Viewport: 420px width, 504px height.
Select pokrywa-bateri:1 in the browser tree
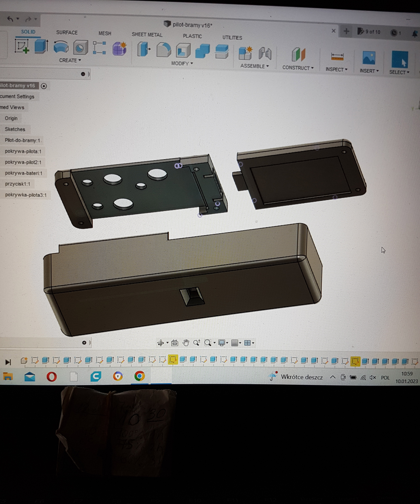coord(24,173)
